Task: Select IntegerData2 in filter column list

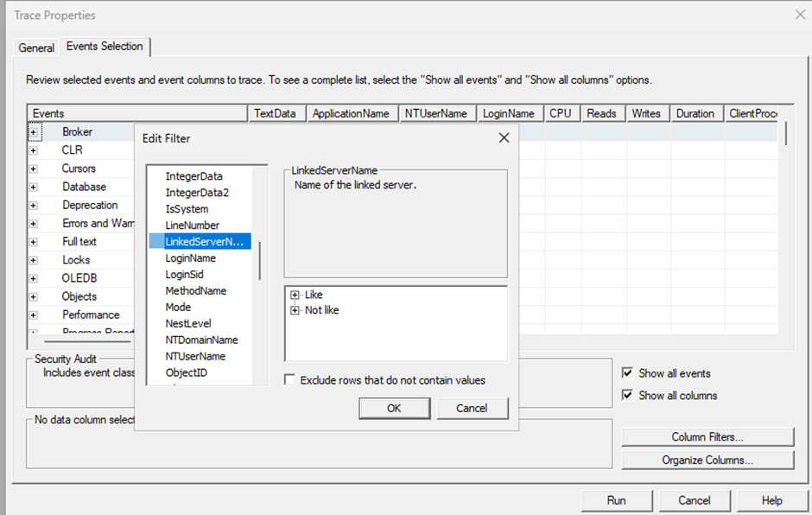Action: (197, 193)
